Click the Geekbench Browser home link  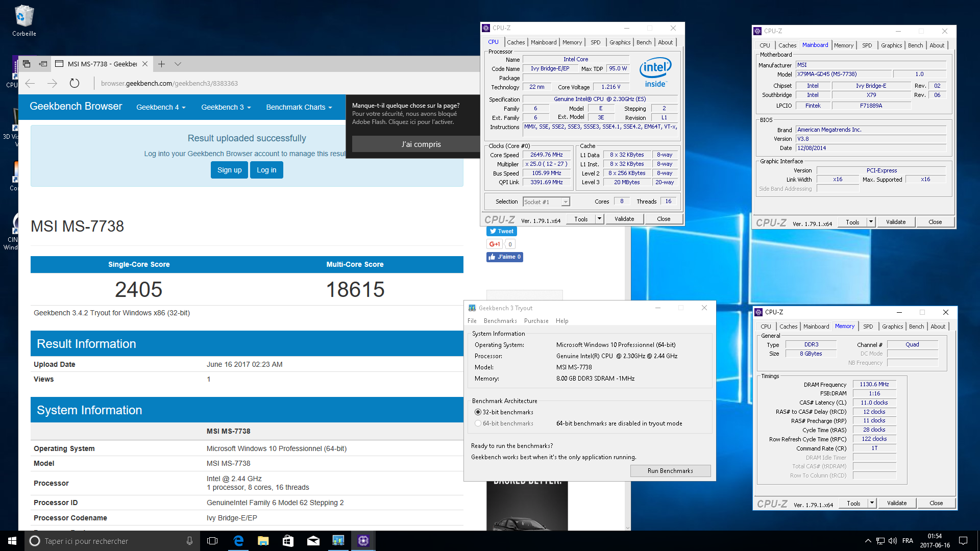76,106
